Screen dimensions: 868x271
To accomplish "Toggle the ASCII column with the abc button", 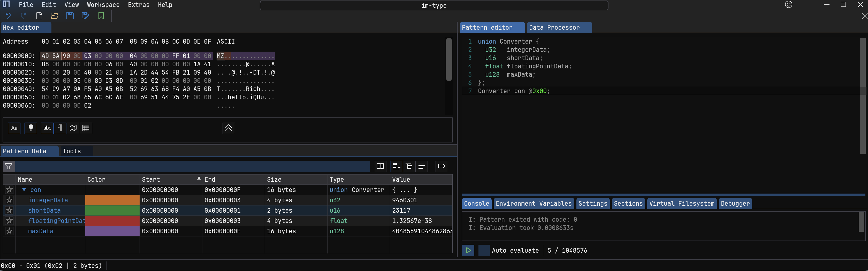I will [47, 128].
